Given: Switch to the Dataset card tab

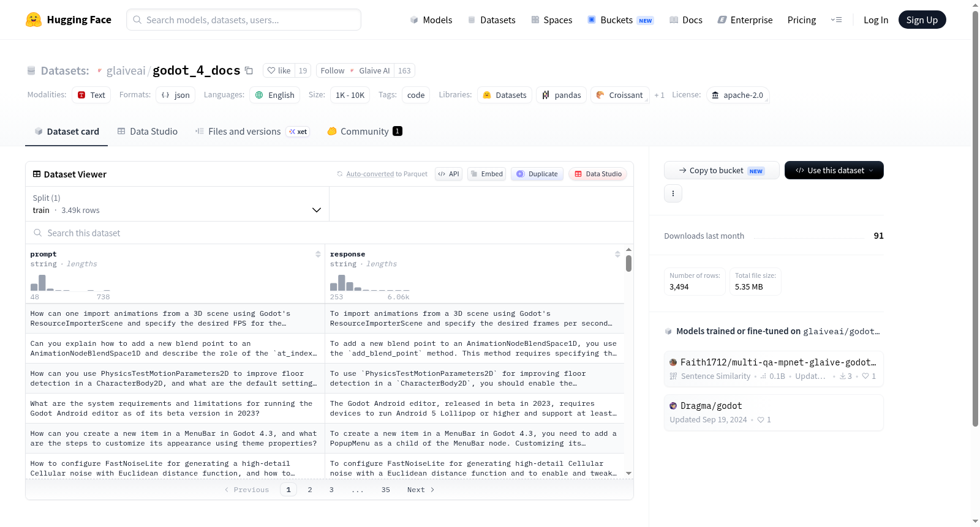Looking at the screenshot, I should (67, 131).
